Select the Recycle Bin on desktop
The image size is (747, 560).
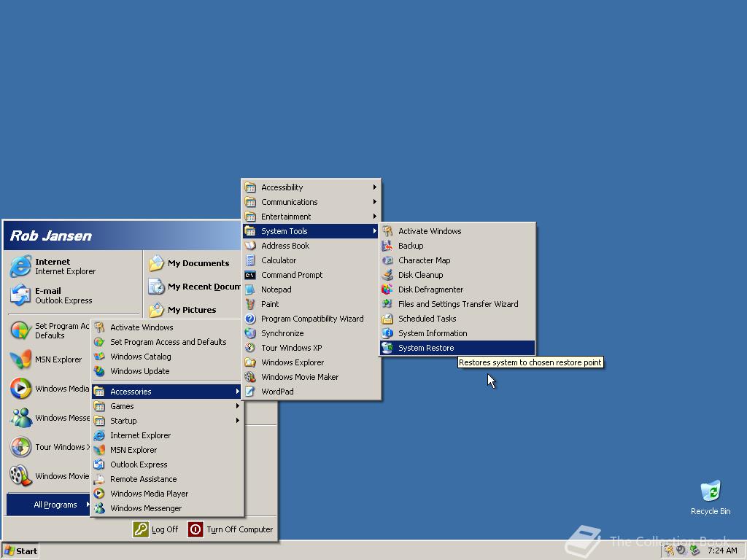click(711, 498)
